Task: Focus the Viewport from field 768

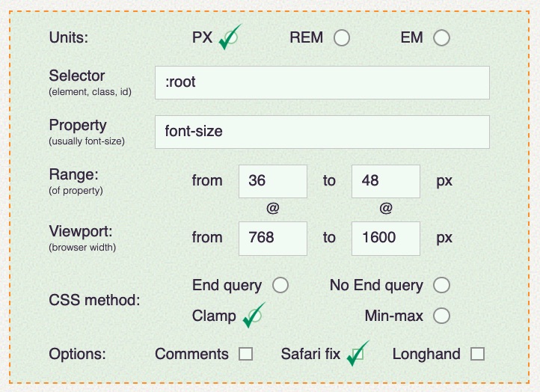Action: (x=272, y=238)
